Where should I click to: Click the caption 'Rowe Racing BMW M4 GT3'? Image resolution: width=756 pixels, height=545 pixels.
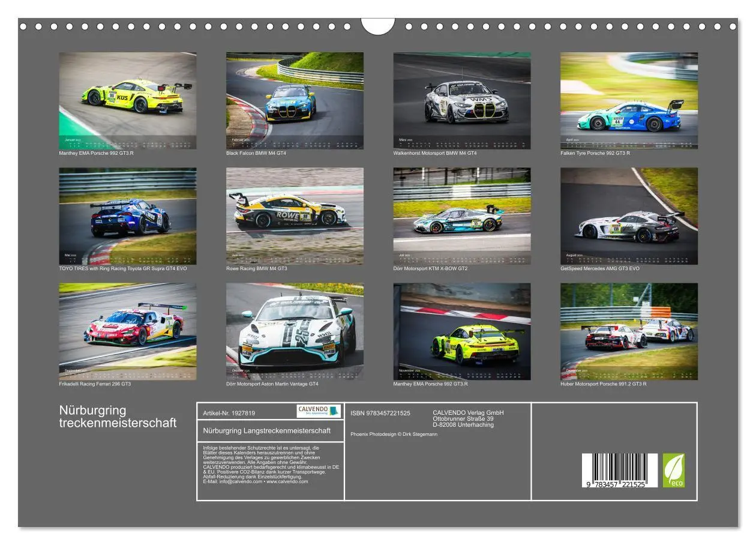257,268
